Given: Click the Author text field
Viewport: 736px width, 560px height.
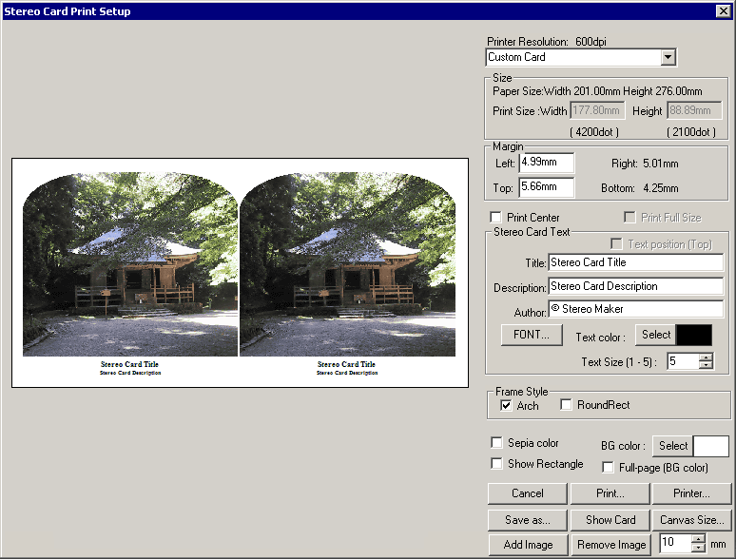Looking at the screenshot, I should click(x=636, y=309).
